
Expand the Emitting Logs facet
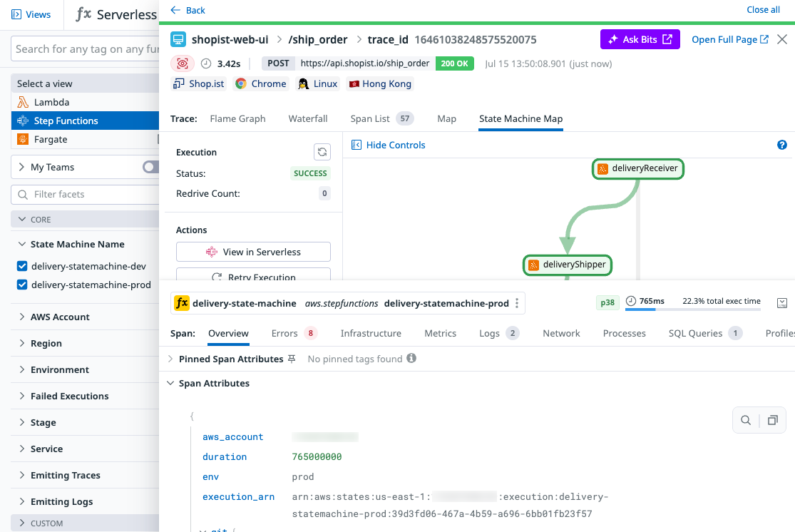[x=22, y=501]
